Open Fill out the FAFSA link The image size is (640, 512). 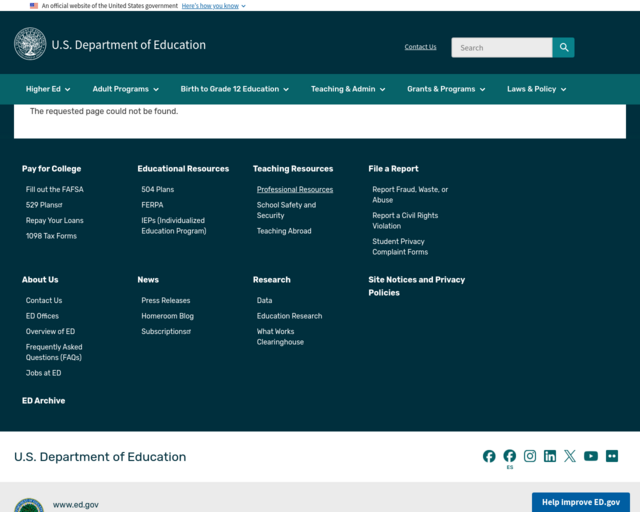[x=55, y=189]
